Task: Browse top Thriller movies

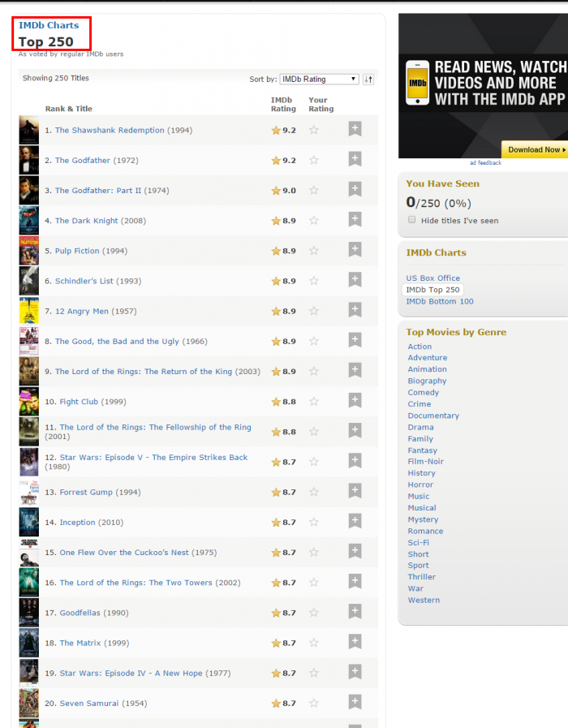Action: pos(422,577)
